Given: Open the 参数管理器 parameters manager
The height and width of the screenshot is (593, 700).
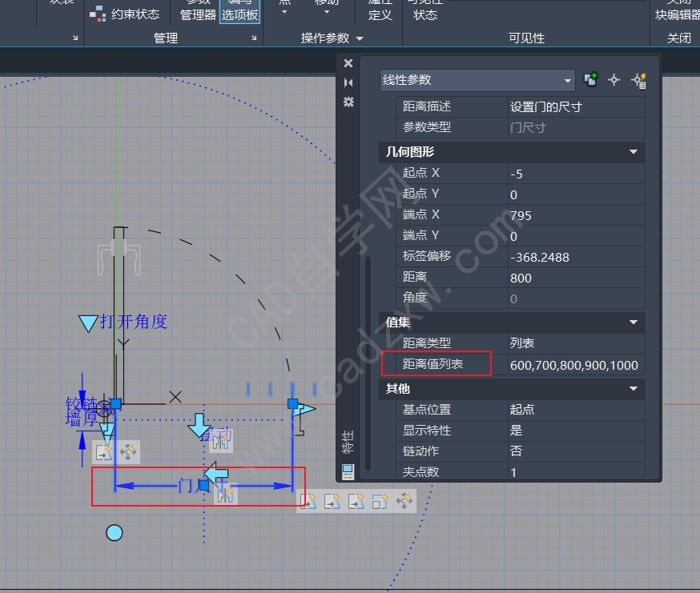Looking at the screenshot, I should tap(198, 10).
